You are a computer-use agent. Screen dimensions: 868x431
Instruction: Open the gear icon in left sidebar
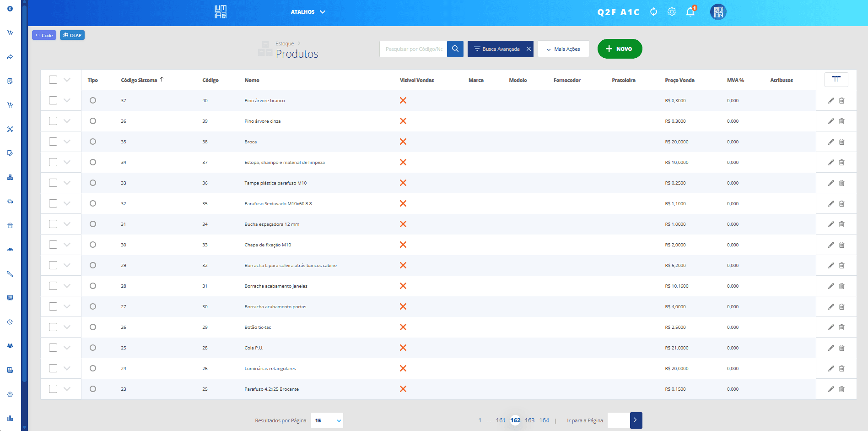(10, 394)
